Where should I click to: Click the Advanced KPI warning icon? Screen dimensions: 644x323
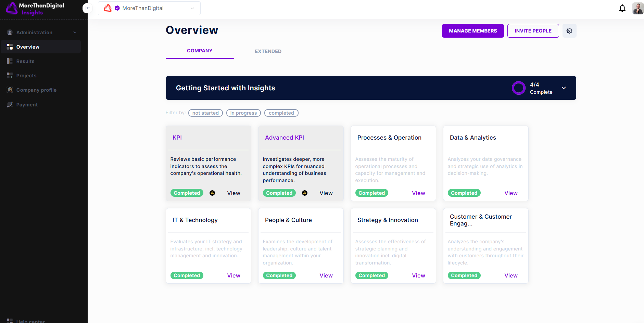[305, 193]
